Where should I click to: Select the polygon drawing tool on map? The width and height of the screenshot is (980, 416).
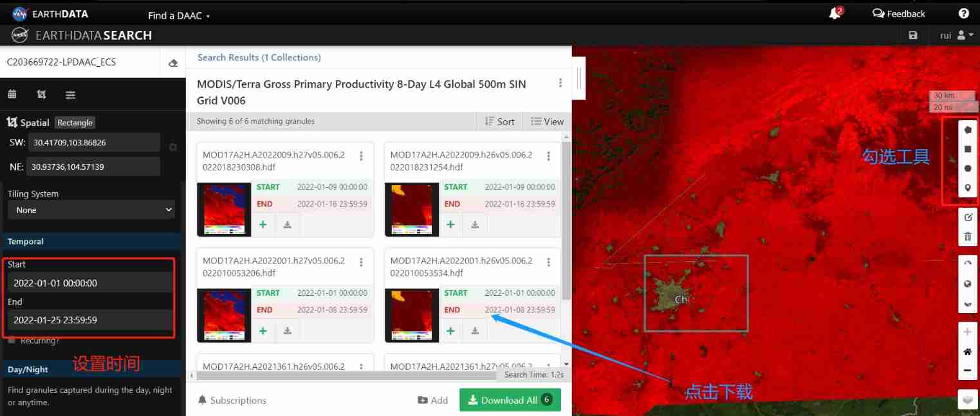click(x=968, y=129)
